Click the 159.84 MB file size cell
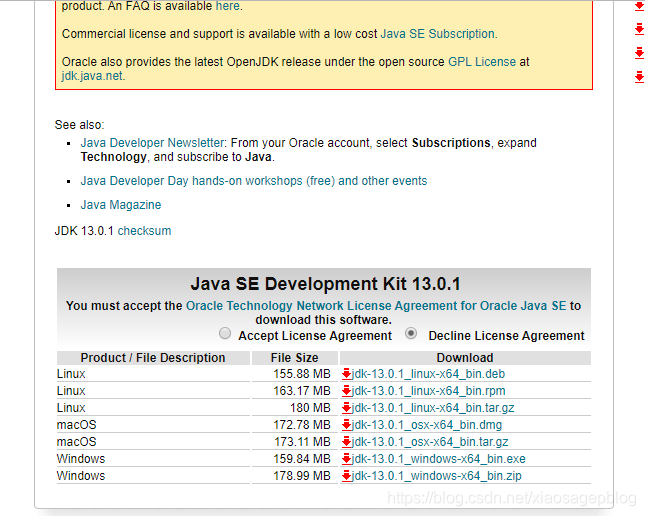Viewport: 645px width, 516px height. click(x=295, y=459)
